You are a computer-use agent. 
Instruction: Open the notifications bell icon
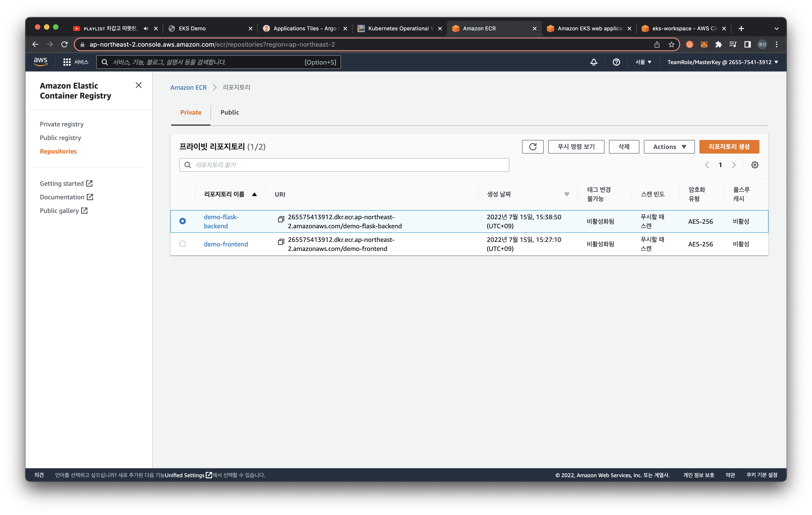594,62
